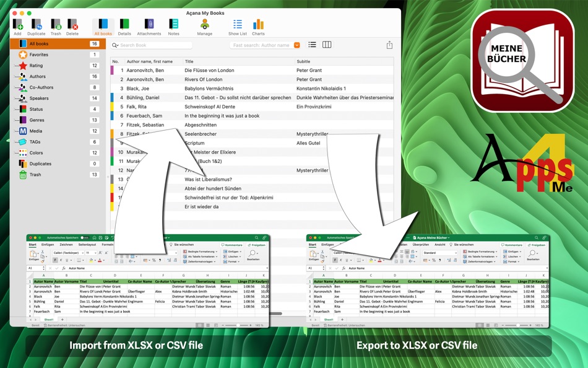Adjust zoom slider in import Excel window
The width and height of the screenshot is (588, 368).
click(x=238, y=325)
